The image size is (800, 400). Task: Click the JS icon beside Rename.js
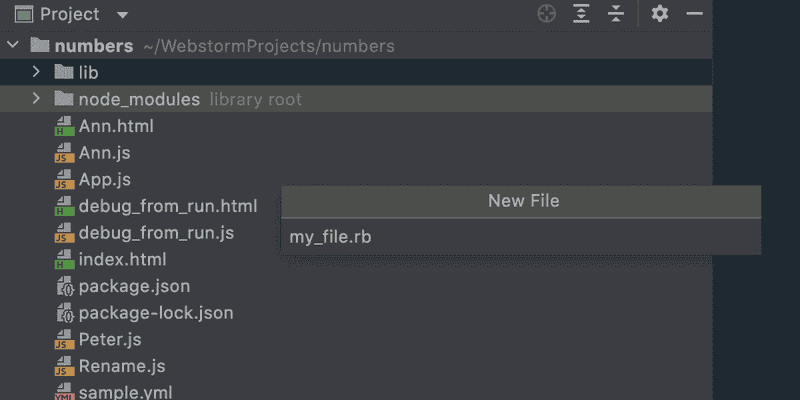(64, 366)
